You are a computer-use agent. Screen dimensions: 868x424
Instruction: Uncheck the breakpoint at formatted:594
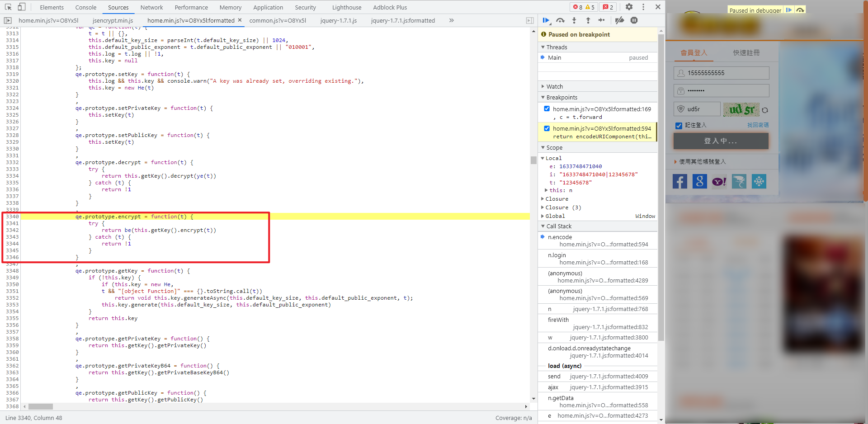(547, 128)
